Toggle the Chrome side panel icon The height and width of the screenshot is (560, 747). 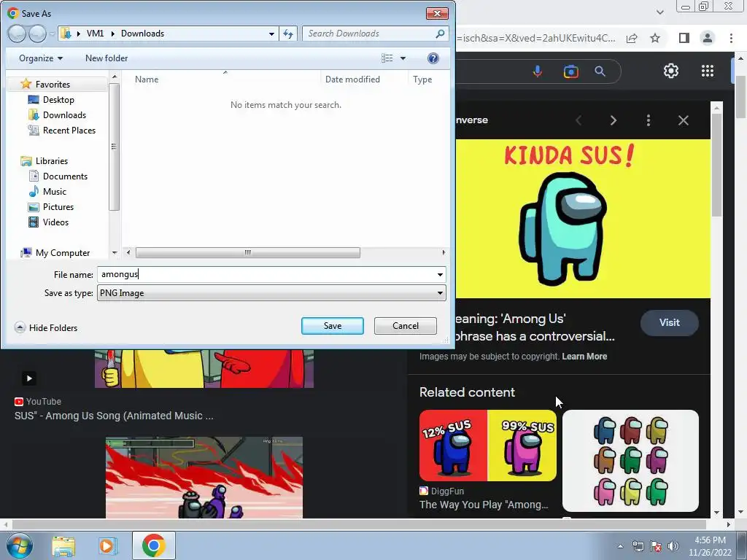pos(684,38)
